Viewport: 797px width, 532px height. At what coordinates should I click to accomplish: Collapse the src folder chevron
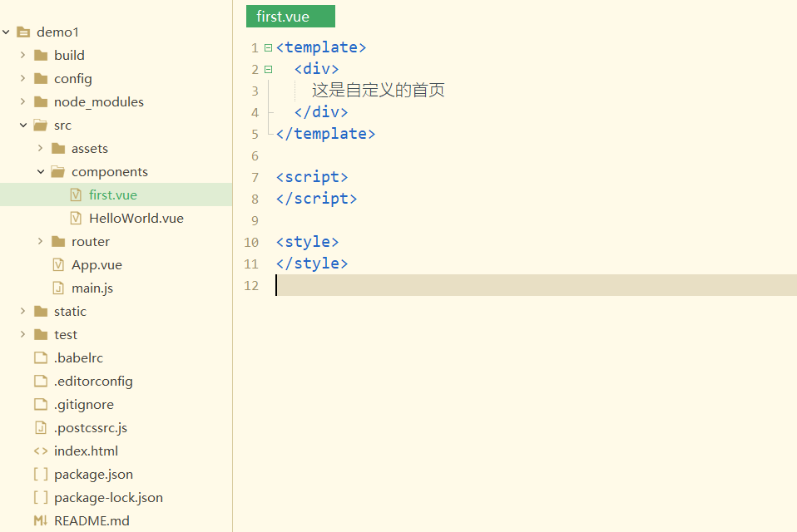(x=22, y=126)
